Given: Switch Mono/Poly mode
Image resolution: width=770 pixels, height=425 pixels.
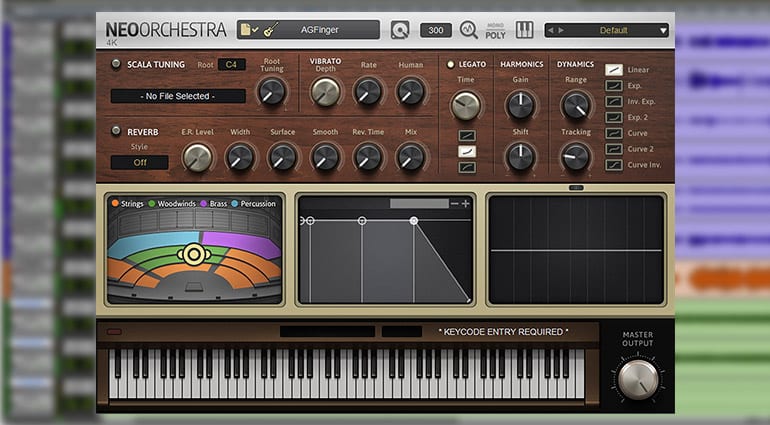Looking at the screenshot, I should [x=495, y=30].
